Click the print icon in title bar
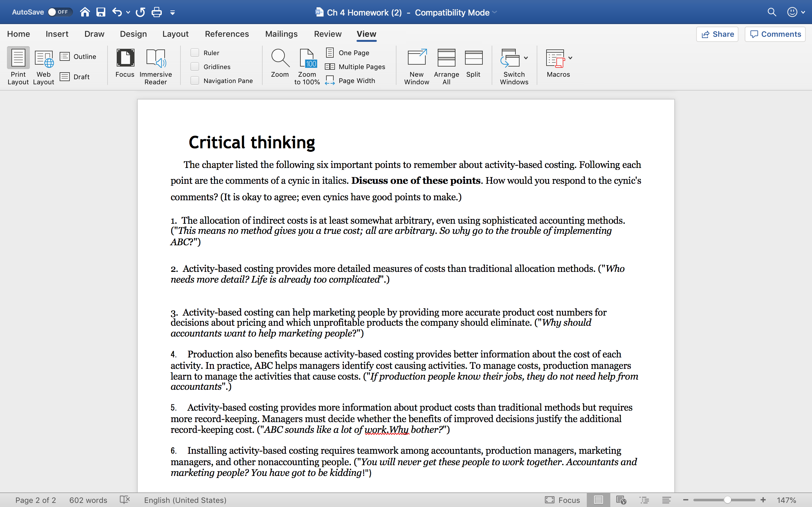This screenshot has height=507, width=812. [x=156, y=12]
